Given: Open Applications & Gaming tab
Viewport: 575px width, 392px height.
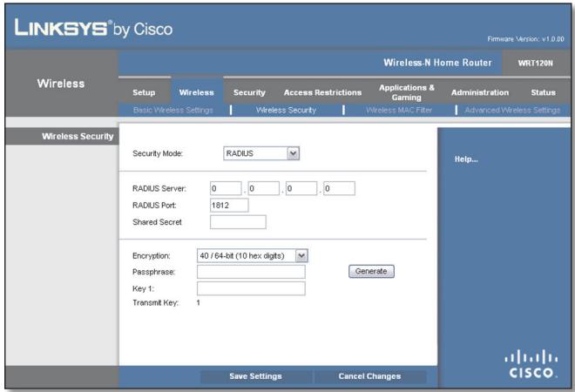Looking at the screenshot, I should point(406,92).
